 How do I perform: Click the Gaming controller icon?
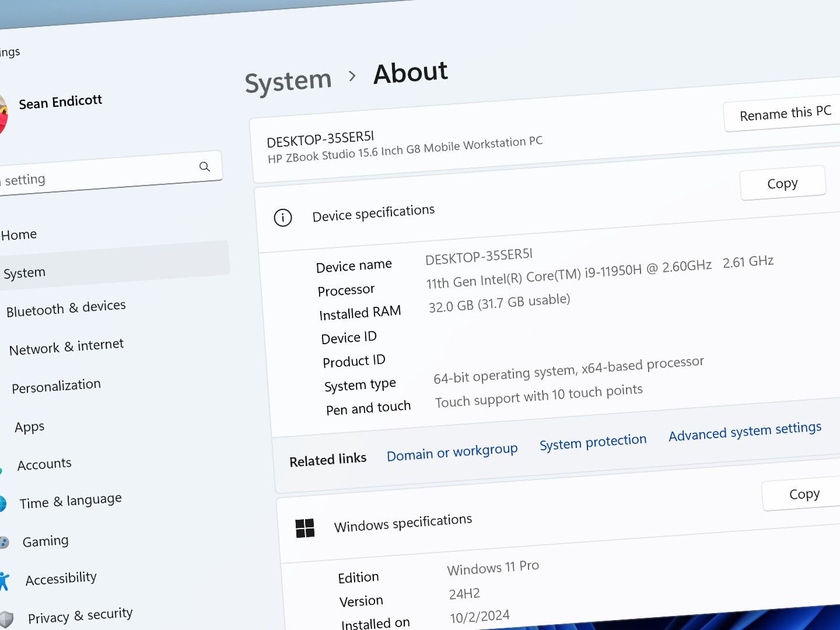coord(3,543)
